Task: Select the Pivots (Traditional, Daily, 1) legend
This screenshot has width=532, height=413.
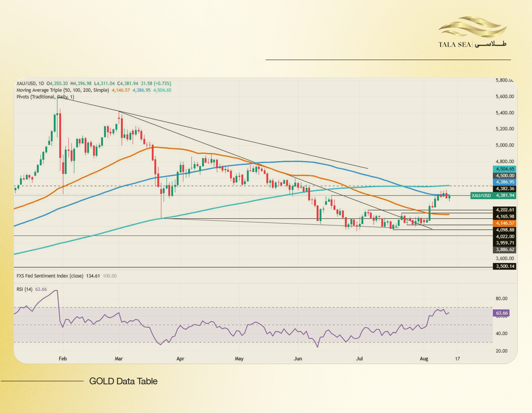Action: [x=45, y=97]
